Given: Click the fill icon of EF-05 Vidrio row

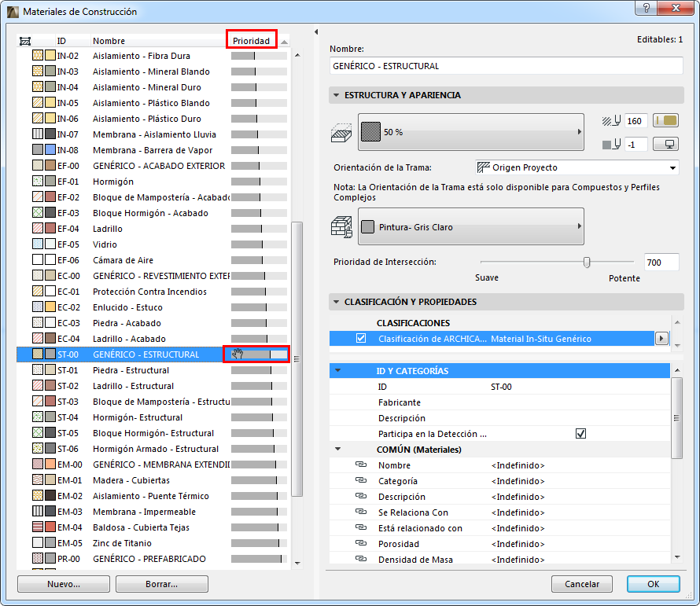Looking at the screenshot, I should coord(38,244).
